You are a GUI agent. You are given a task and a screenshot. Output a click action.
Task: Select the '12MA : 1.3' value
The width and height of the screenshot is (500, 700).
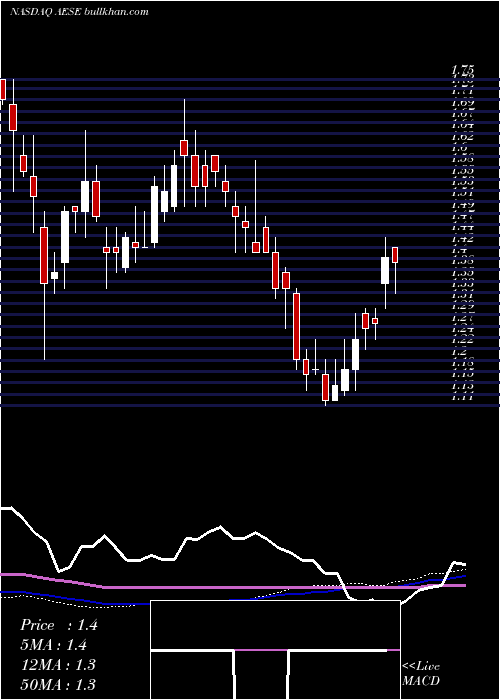coord(58,665)
